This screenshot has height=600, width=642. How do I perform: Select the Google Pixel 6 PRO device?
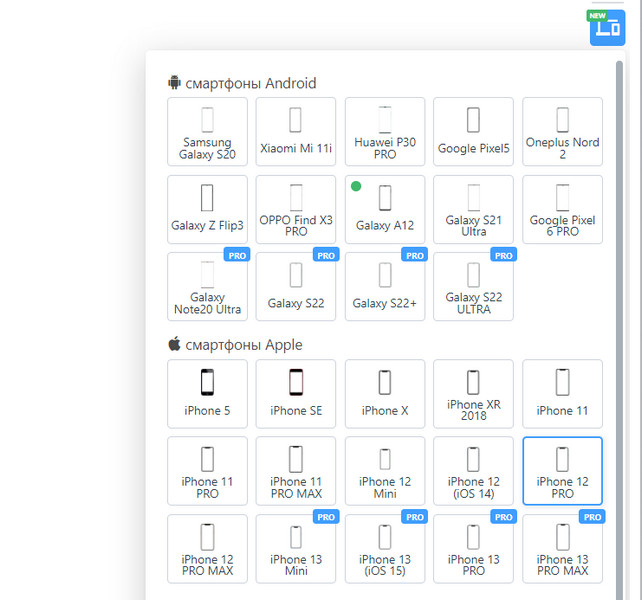562,209
